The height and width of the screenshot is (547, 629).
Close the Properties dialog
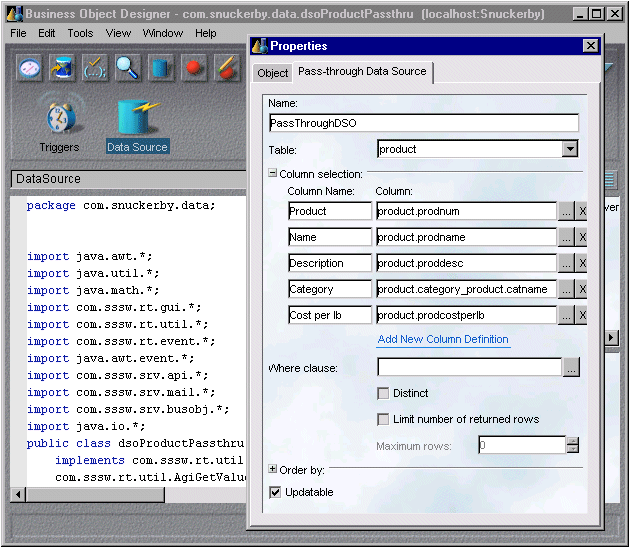tap(590, 46)
